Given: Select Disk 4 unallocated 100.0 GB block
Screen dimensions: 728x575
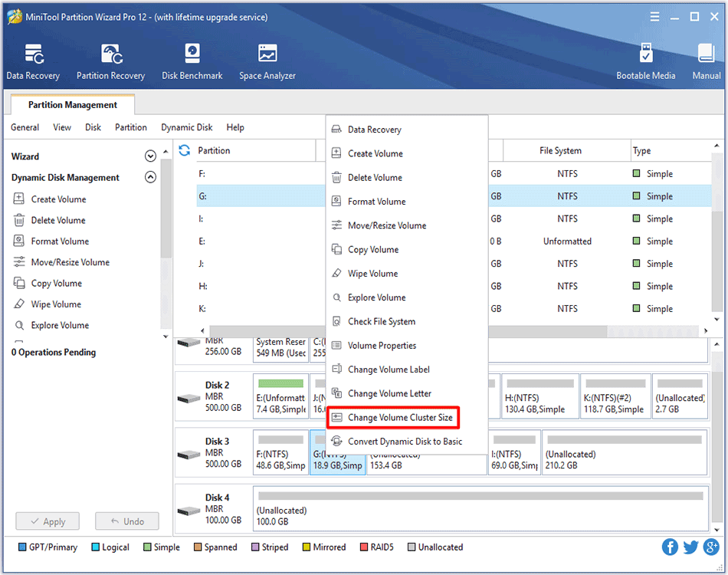Looking at the screenshot, I should coord(478,509).
